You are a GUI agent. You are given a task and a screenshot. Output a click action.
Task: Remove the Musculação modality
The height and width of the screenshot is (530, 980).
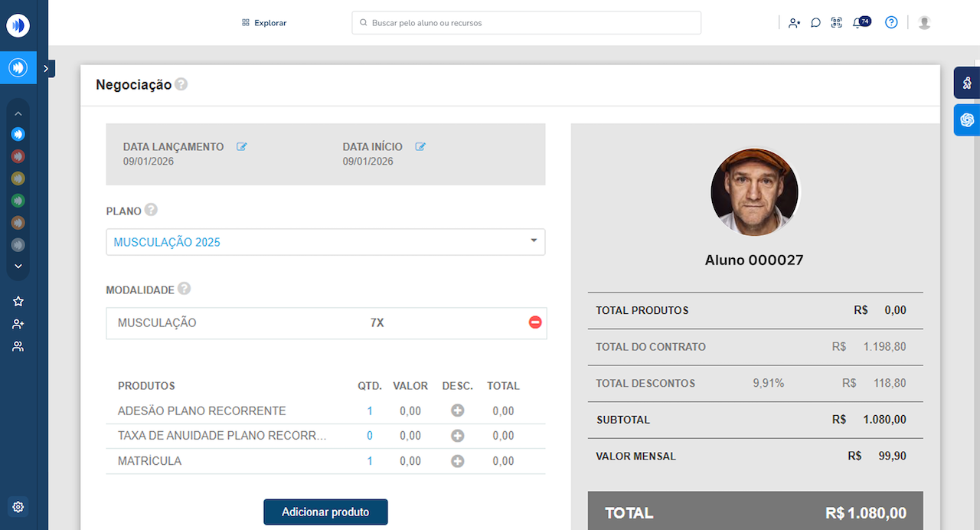pos(535,322)
